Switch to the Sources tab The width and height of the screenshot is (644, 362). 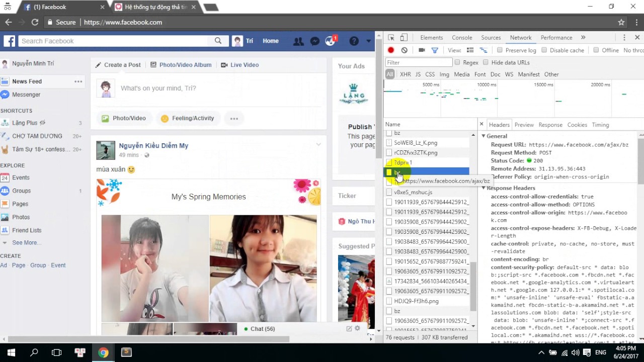pos(491,38)
